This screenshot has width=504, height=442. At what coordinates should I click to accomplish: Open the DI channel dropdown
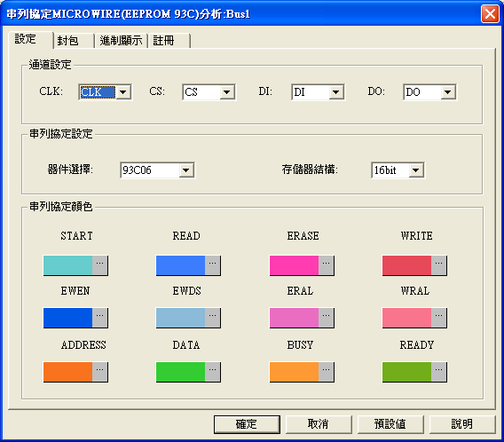click(336, 92)
